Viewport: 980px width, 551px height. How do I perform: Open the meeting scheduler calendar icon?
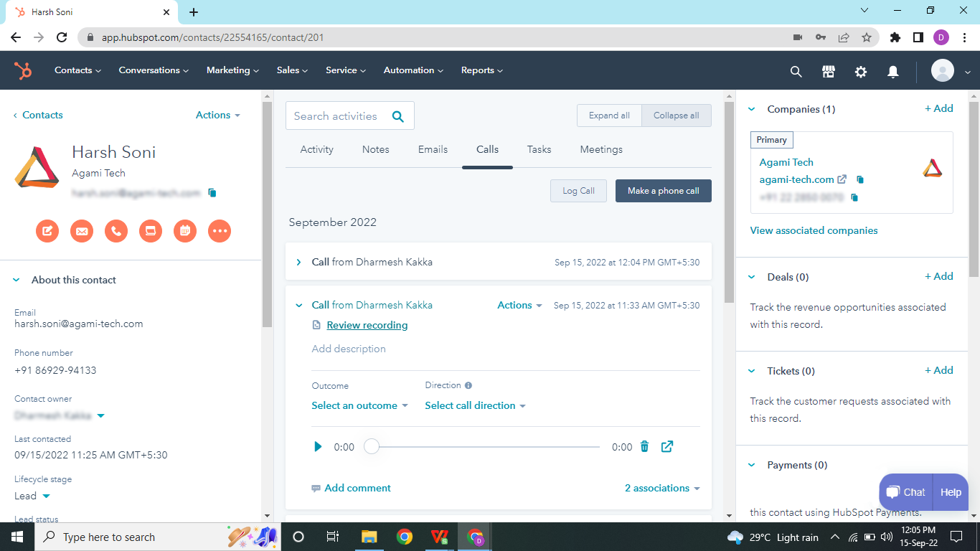tap(184, 231)
